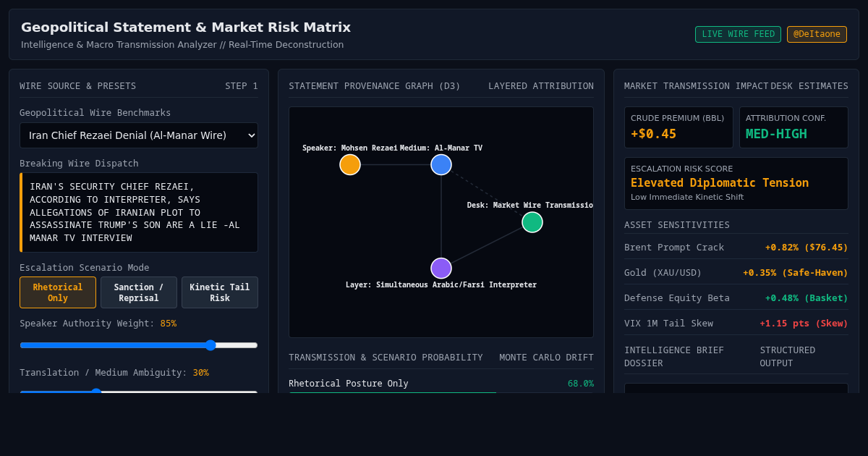Open the Geopolitical Wire Benchmarks dropdown
Image resolution: width=868 pixels, height=456 pixels.
pos(139,135)
